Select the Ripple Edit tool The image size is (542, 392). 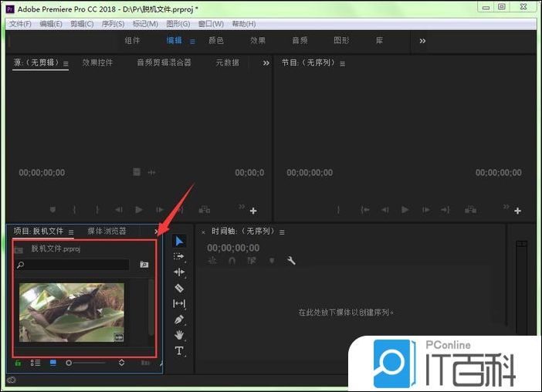tap(179, 272)
